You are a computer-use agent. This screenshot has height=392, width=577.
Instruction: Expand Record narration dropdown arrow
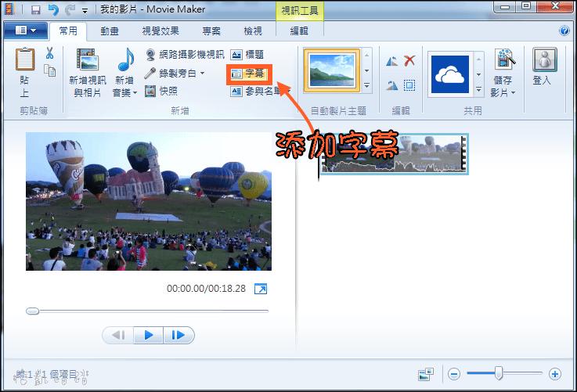[x=203, y=74]
